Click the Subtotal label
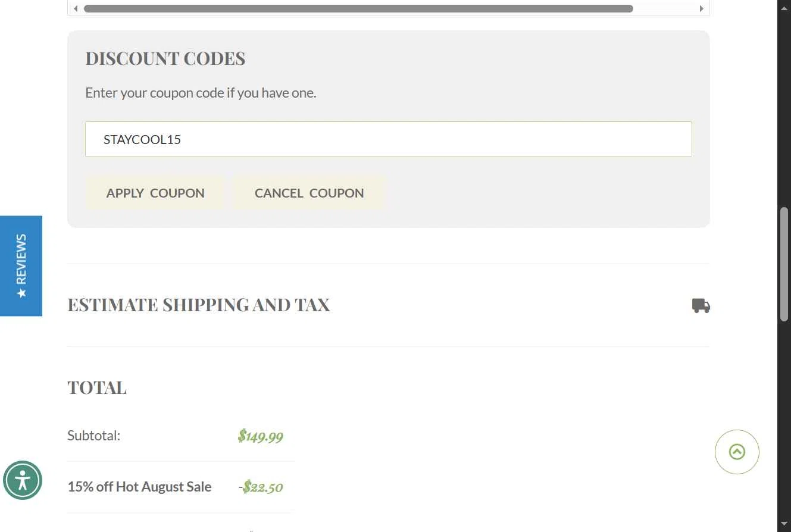The width and height of the screenshot is (791, 532). tap(94, 436)
